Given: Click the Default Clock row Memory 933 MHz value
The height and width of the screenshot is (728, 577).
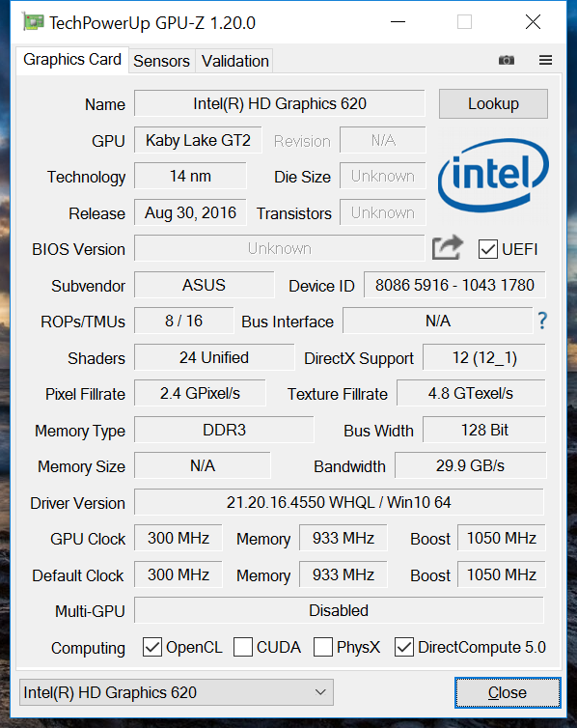Looking at the screenshot, I should [x=343, y=574].
